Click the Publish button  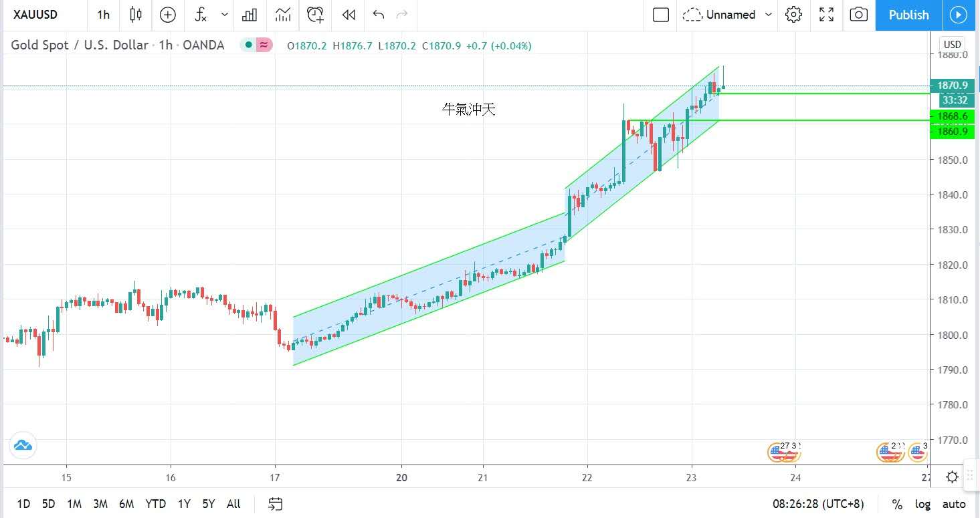coord(908,15)
